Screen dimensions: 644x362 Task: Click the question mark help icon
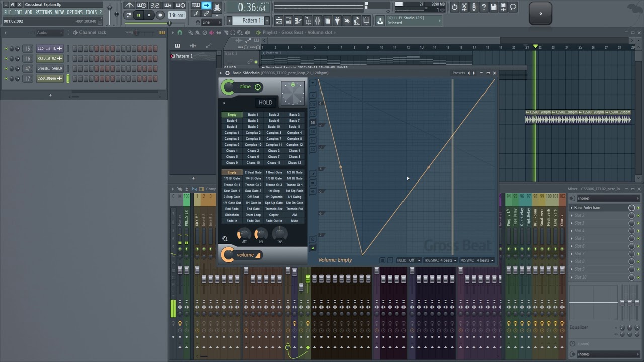(484, 7)
